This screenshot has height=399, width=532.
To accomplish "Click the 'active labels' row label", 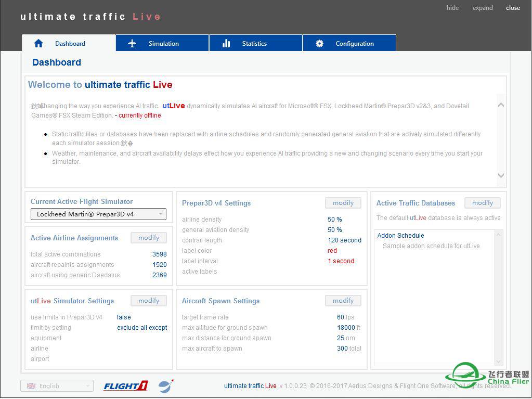I will point(200,272).
